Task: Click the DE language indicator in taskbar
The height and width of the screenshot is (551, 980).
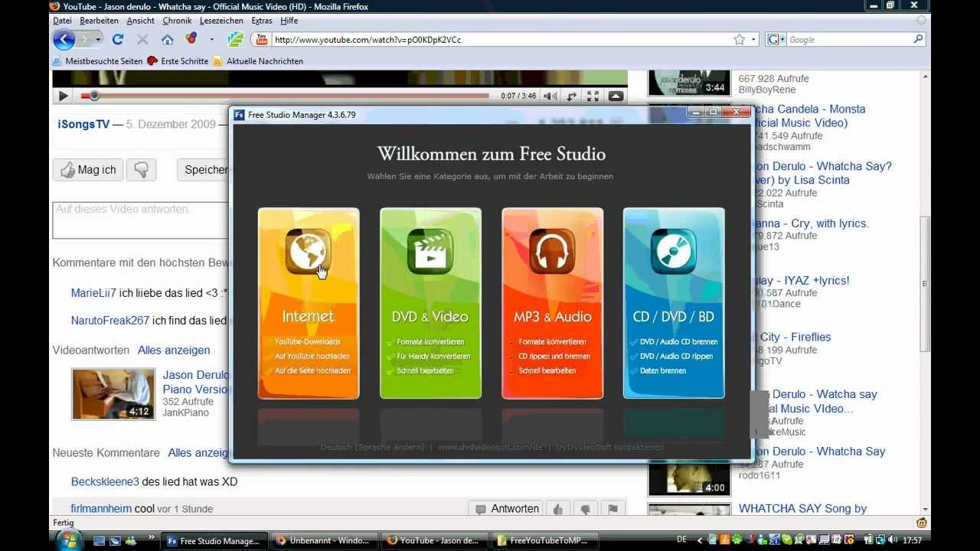Action: click(x=681, y=540)
